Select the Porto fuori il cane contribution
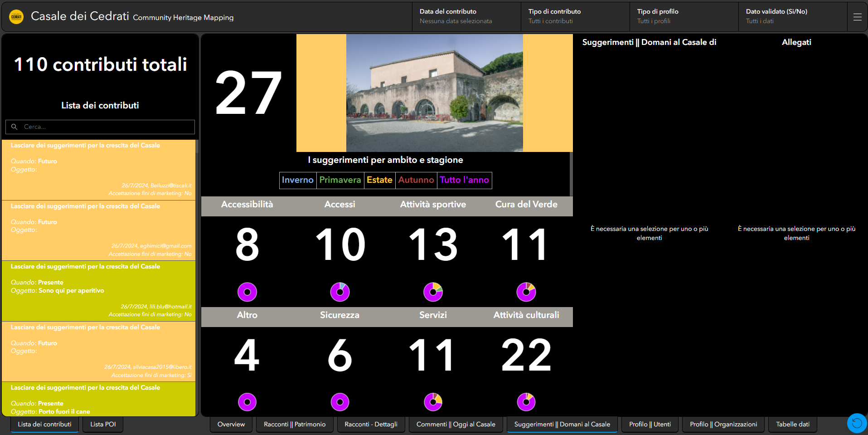Image resolution: width=868 pixels, height=435 pixels. [99, 399]
